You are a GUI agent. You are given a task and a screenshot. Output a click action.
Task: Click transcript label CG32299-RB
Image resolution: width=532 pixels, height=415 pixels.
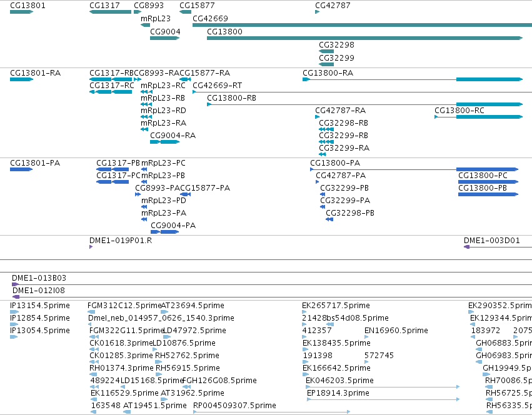point(343,136)
